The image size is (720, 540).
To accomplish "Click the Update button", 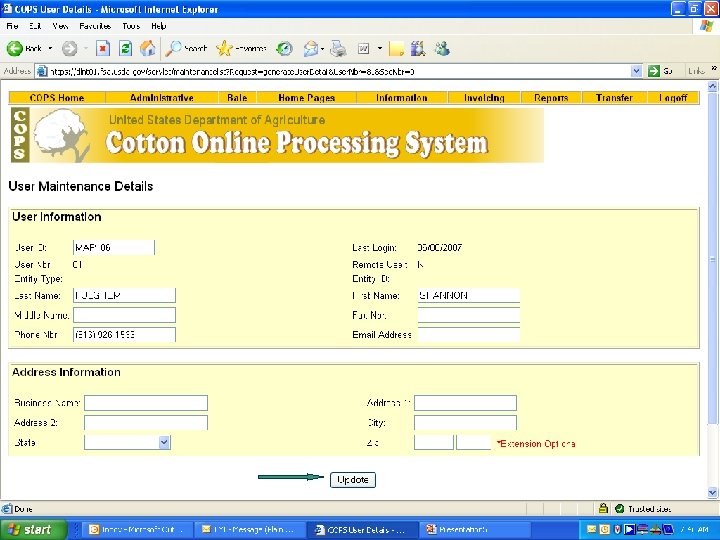I will [353, 480].
